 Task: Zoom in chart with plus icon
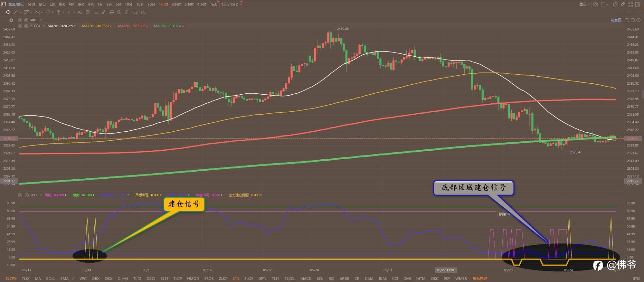639,20
